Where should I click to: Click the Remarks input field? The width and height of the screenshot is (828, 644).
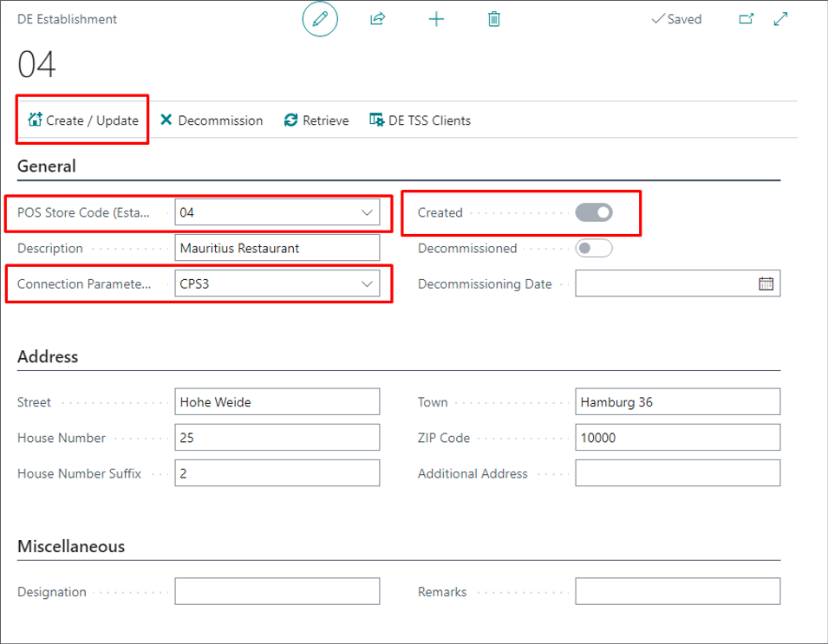tap(677, 591)
